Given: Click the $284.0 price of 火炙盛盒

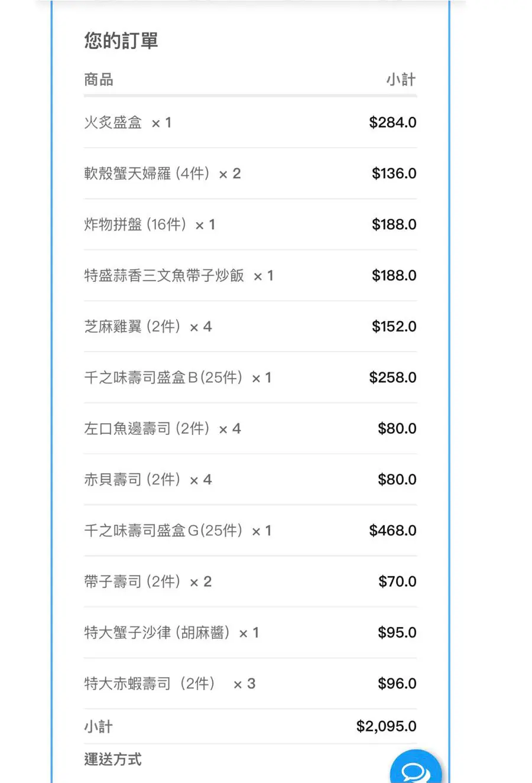Looking at the screenshot, I should click(x=392, y=123).
